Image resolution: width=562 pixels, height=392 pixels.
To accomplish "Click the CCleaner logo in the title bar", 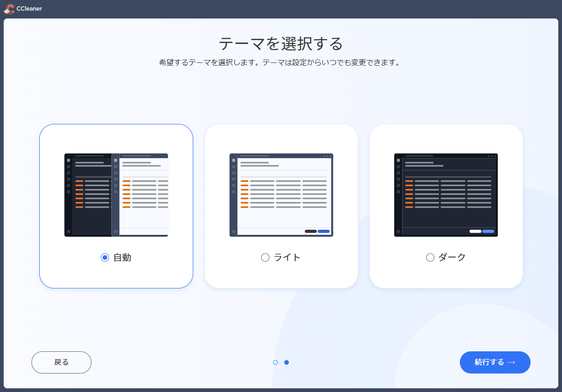I will [x=8, y=8].
